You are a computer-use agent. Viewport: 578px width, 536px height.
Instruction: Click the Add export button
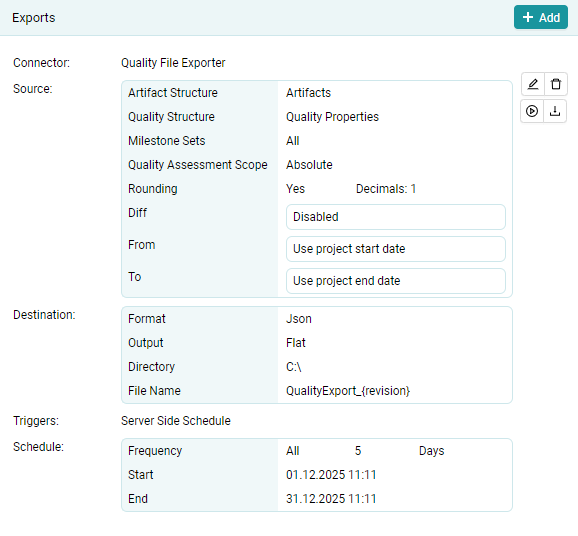(541, 17)
